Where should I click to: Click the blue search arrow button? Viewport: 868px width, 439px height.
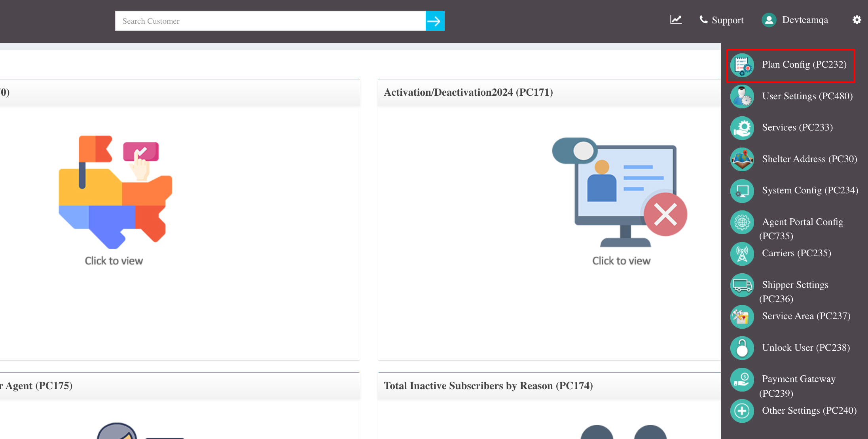[435, 21]
